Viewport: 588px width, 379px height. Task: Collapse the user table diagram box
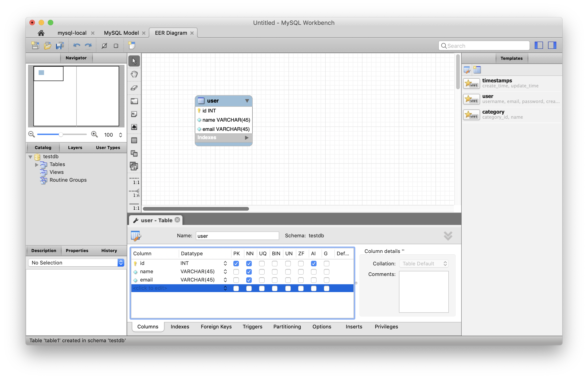(247, 101)
